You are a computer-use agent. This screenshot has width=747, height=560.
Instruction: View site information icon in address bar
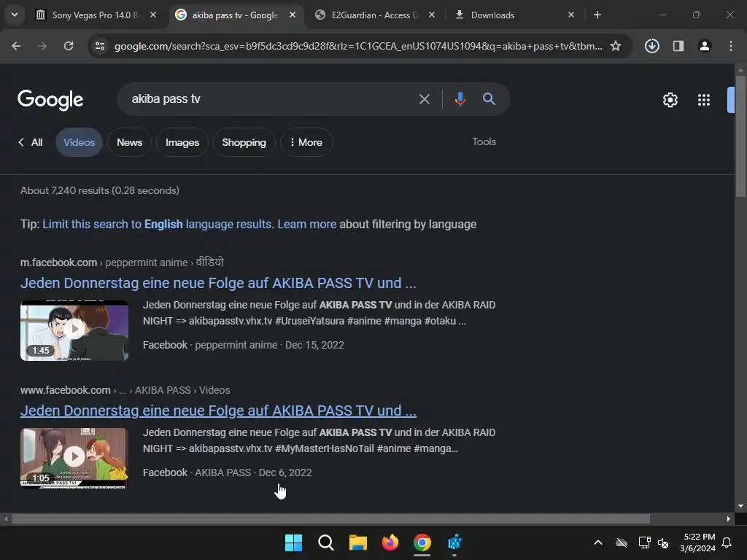click(x=100, y=46)
